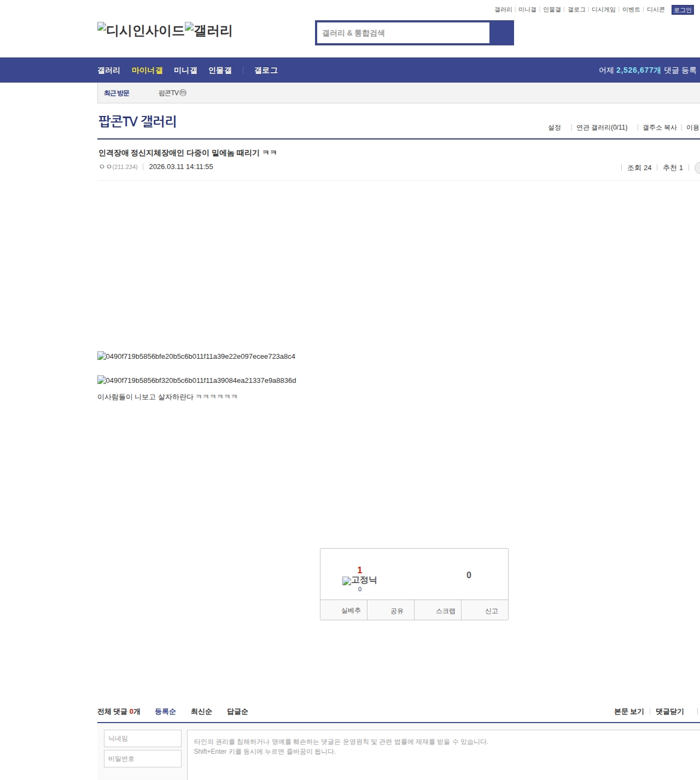
Task: Switch to the 마이너갤 tab in navigation
Action: [147, 71]
